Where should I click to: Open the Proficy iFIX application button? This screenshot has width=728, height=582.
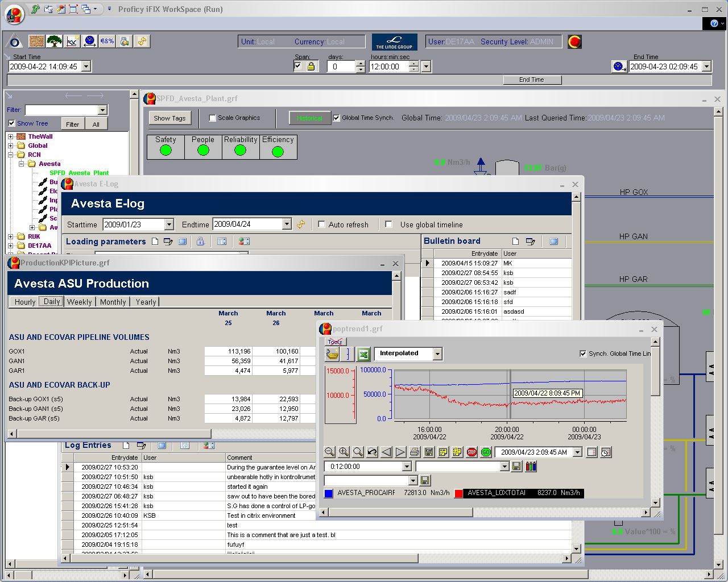pos(14,14)
